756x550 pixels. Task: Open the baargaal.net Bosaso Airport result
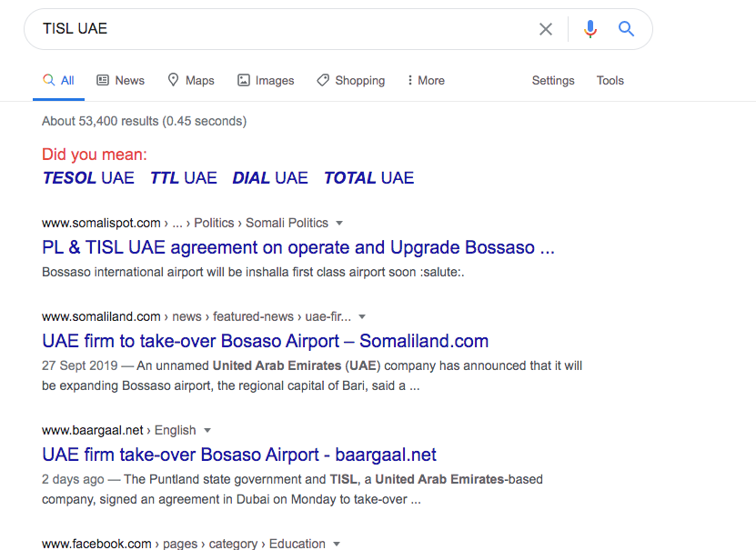pyautogui.click(x=239, y=455)
